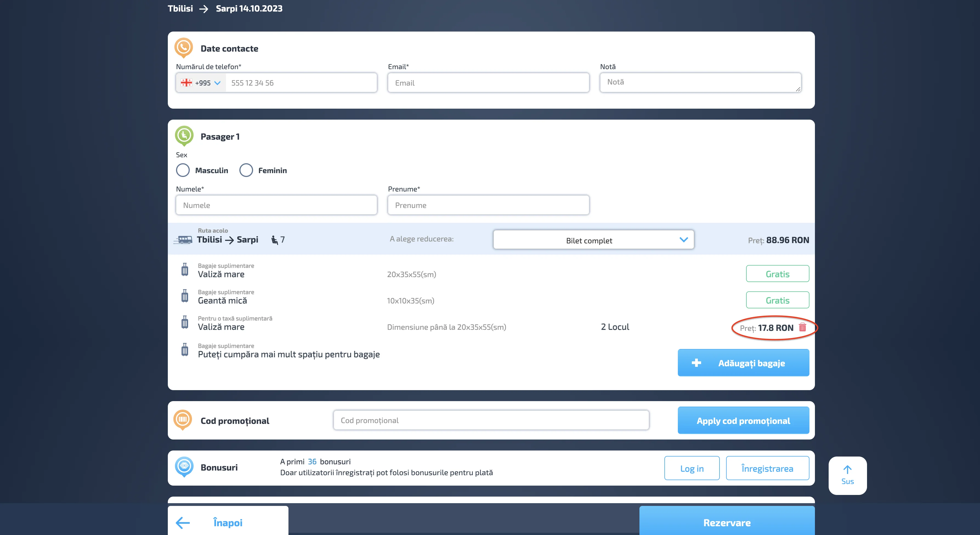Viewport: 980px width, 535px height.
Task: Open the Log in link
Action: pyautogui.click(x=692, y=468)
